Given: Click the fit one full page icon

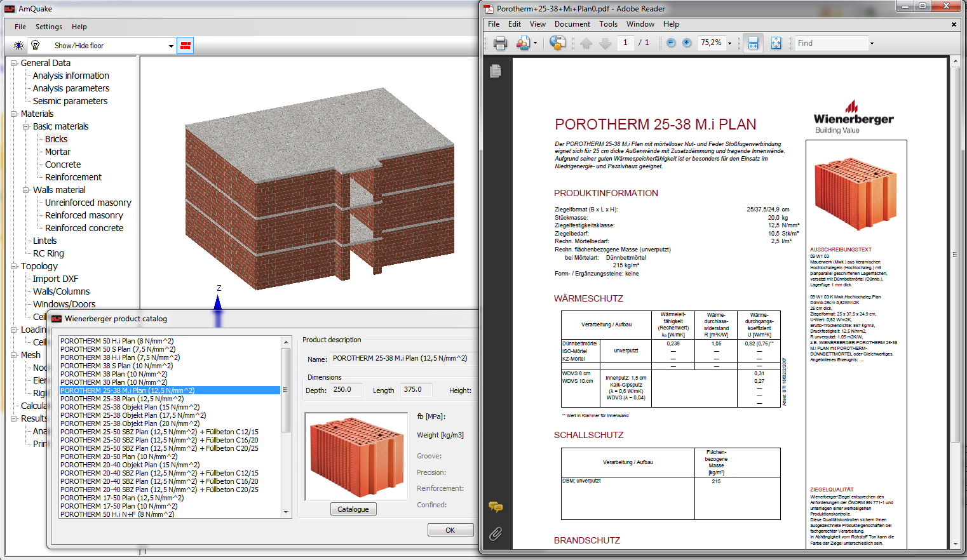Looking at the screenshot, I should (x=776, y=43).
